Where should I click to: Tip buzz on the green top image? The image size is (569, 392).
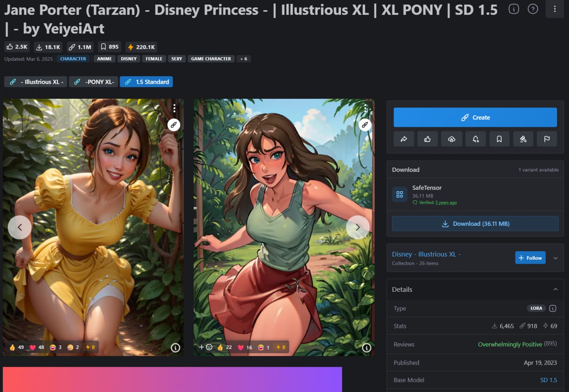pyautogui.click(x=281, y=347)
